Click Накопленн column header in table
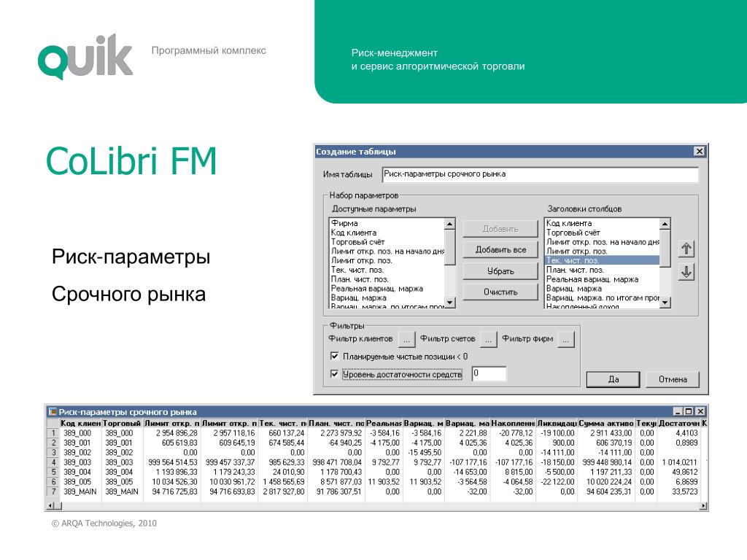747x560 pixels. [513, 423]
